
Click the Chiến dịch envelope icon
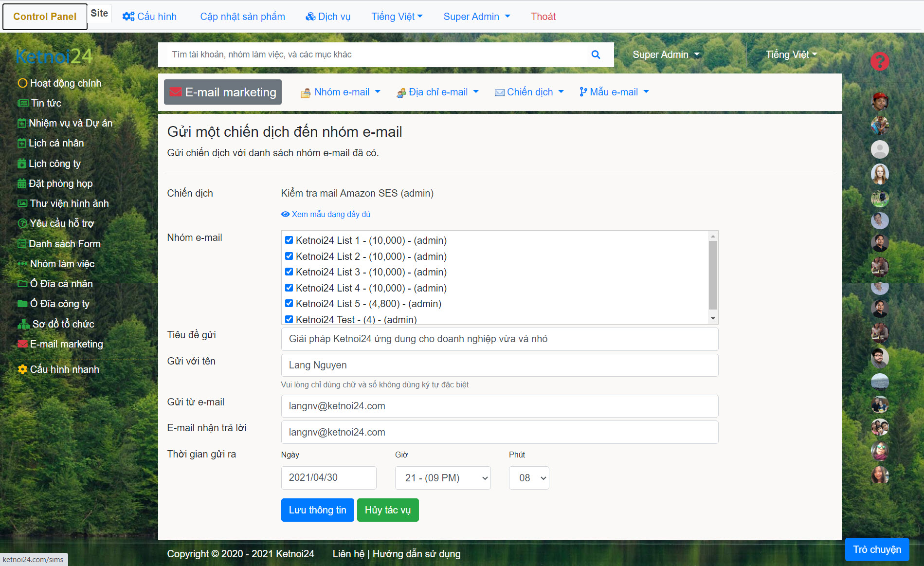click(499, 92)
